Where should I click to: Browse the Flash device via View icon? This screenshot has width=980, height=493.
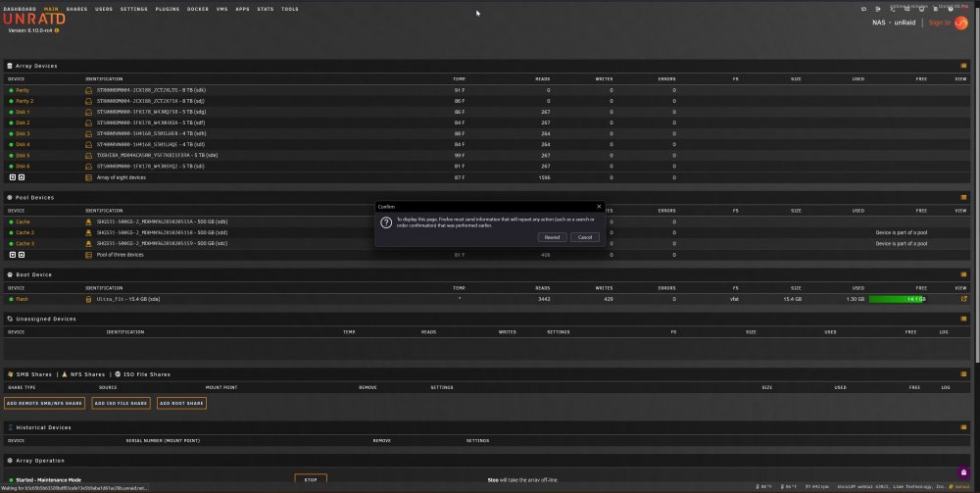[x=963, y=299]
